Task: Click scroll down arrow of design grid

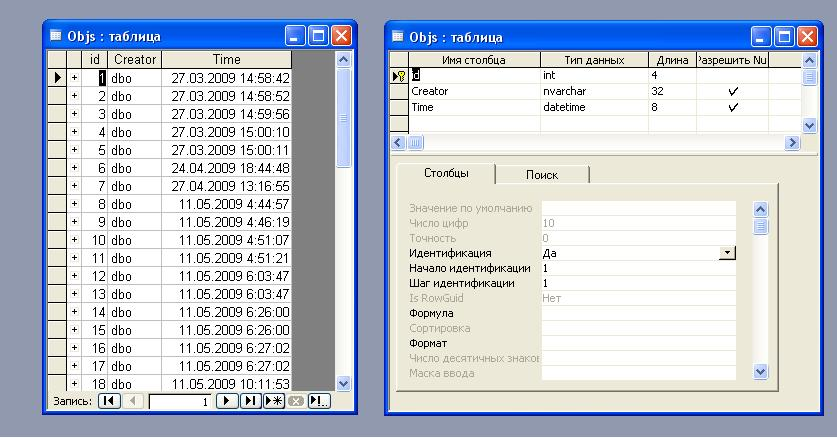Action: 809,125
